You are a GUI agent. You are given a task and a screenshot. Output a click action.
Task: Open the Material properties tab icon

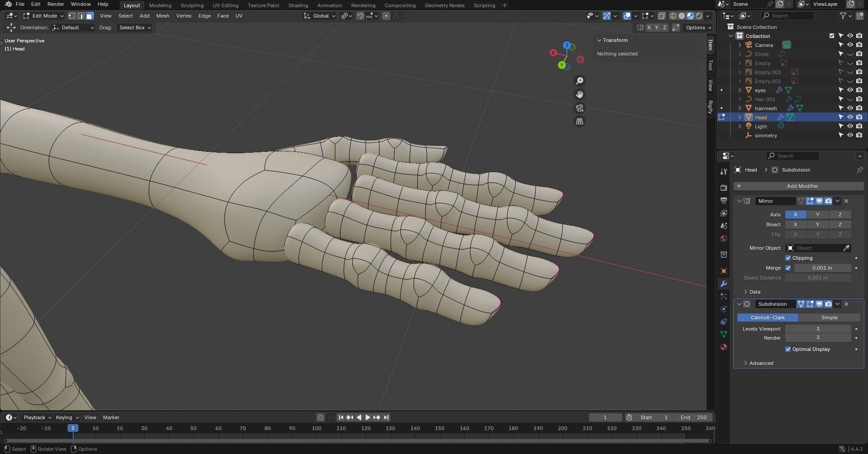(724, 347)
